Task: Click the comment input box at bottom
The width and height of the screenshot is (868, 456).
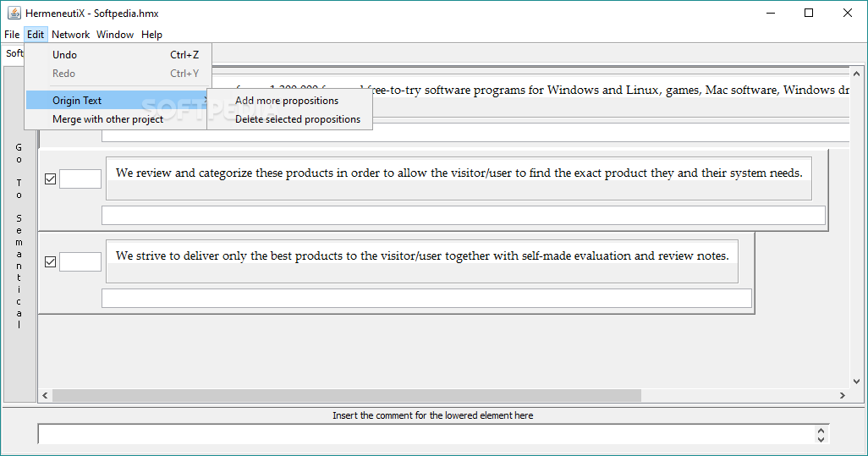Action: click(426, 434)
